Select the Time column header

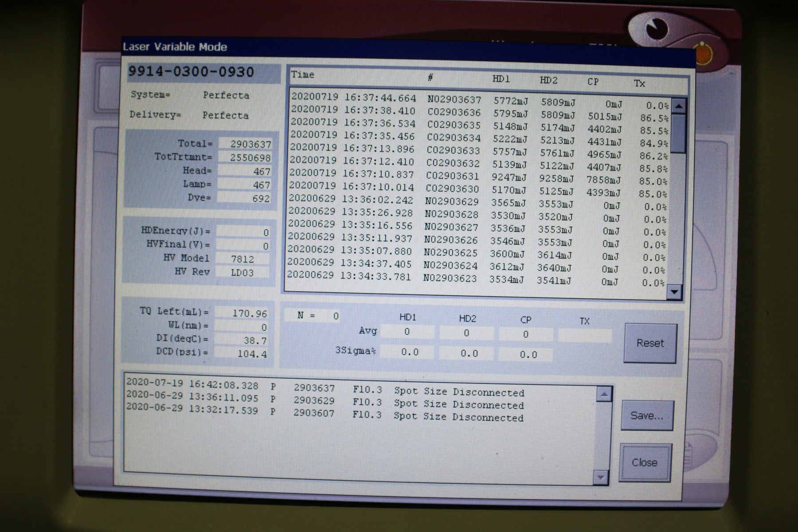click(x=303, y=74)
